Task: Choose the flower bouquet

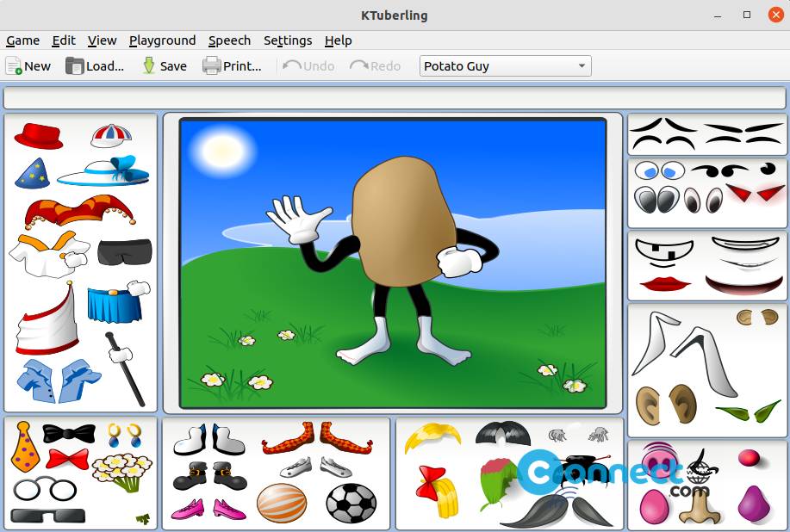Action: [x=122, y=472]
